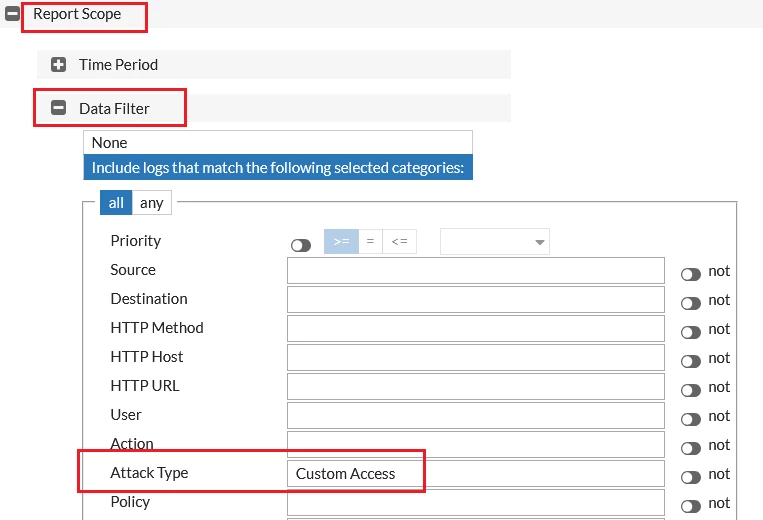Viewport: 763px width, 520px height.
Task: Click the Destination input field
Action: (476, 299)
